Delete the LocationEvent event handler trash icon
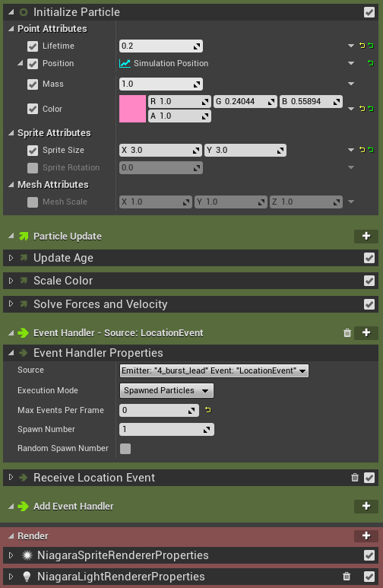Image resolution: width=383 pixels, height=588 pixels. pyautogui.click(x=347, y=332)
